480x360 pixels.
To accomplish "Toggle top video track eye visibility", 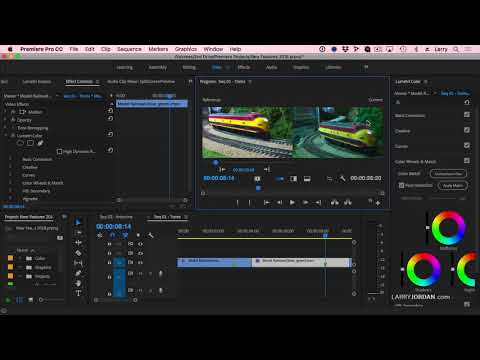I will tap(140, 244).
